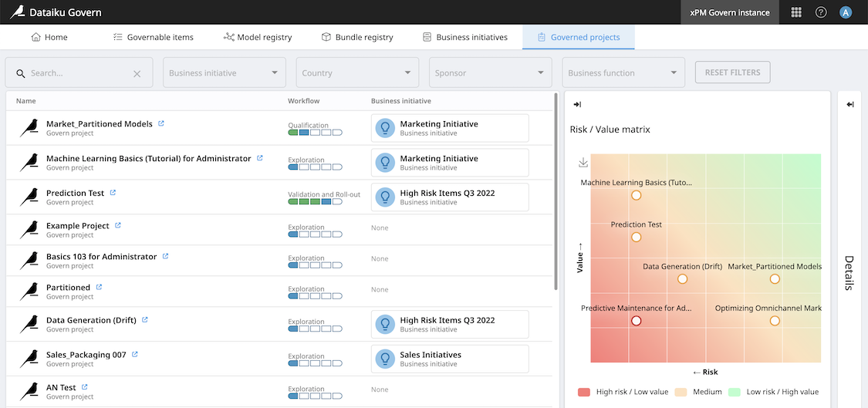The width and height of the screenshot is (868, 408).
Task: Select the Partitioned project name
Action: [68, 288]
